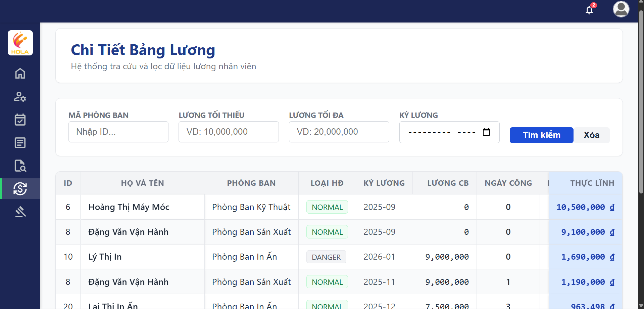644x309 pixels.
Task: Open the user settings sidebar icon
Action: click(x=20, y=97)
